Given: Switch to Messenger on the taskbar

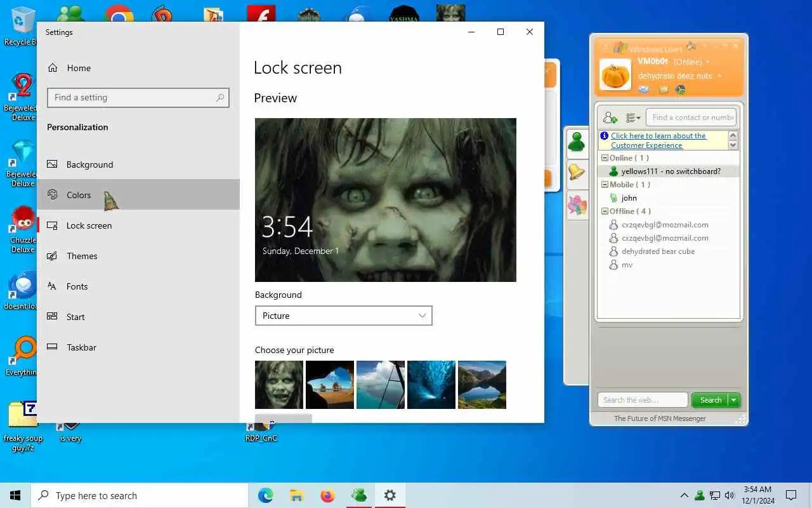Looking at the screenshot, I should click(359, 495).
